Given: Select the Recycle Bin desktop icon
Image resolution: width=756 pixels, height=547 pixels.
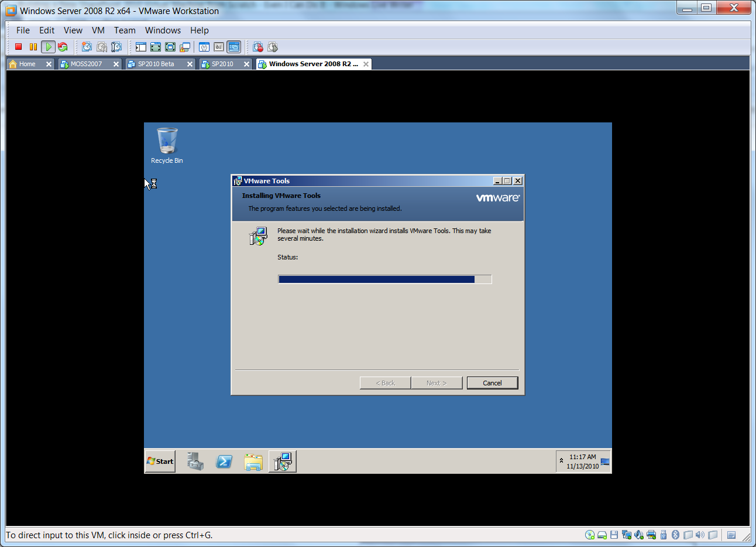Looking at the screenshot, I should 167,146.
